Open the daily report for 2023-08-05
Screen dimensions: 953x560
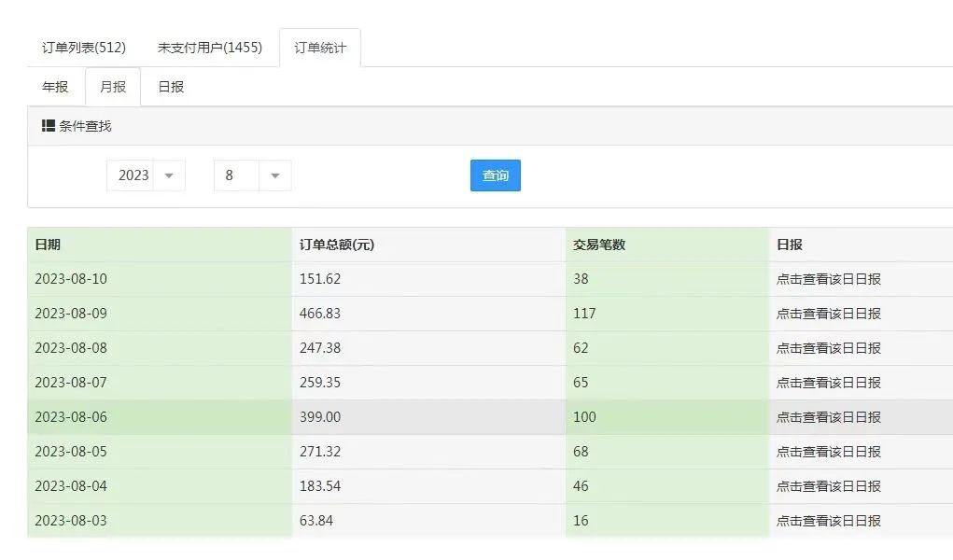tap(827, 452)
